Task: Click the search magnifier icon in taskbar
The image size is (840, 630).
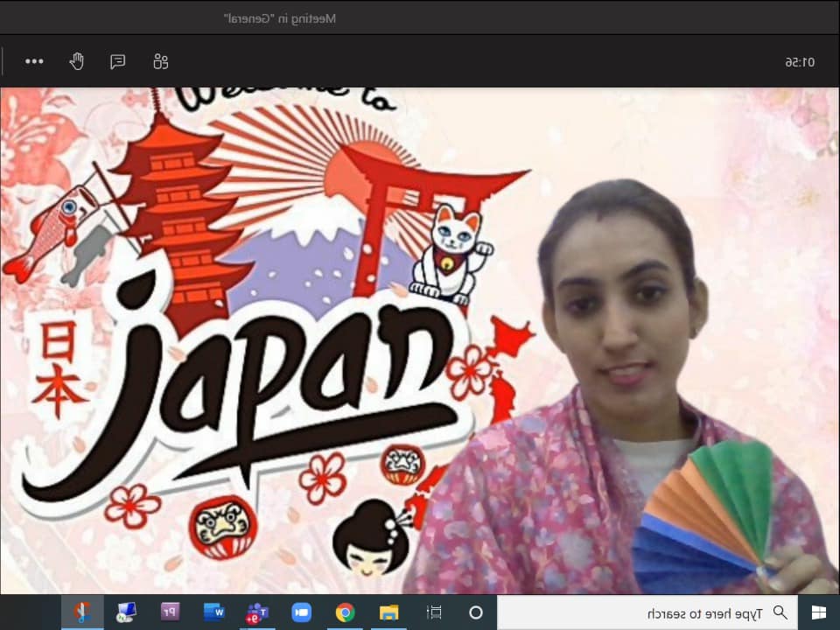Action: [x=780, y=612]
